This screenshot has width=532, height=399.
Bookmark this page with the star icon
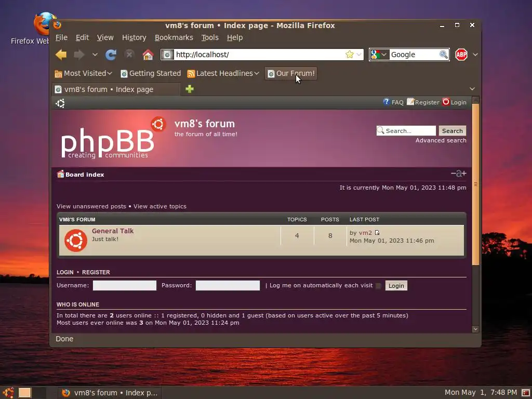(350, 55)
